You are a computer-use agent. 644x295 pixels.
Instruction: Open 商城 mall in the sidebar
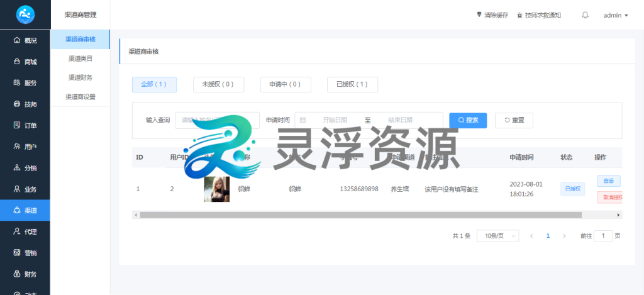tap(25, 62)
